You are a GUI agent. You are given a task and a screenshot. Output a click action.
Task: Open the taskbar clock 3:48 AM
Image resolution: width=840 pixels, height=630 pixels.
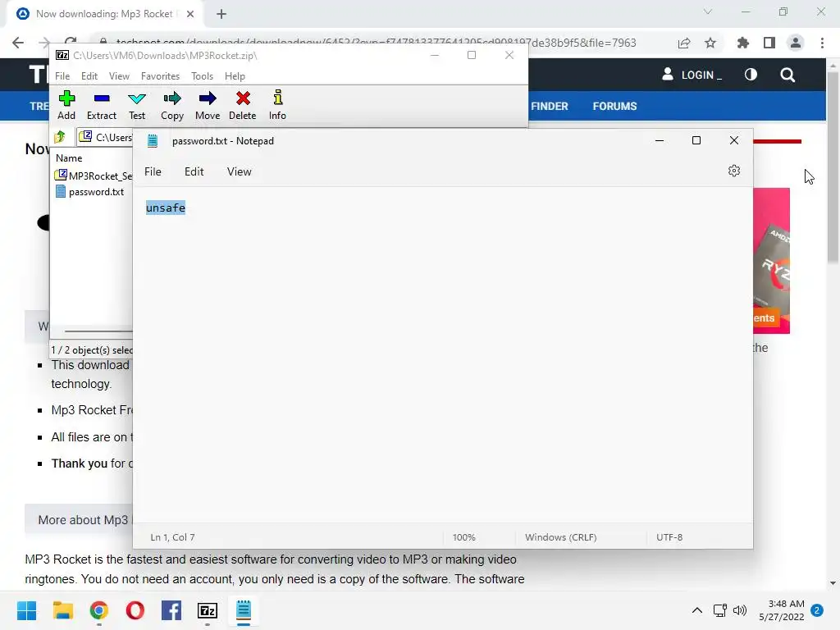click(x=782, y=610)
